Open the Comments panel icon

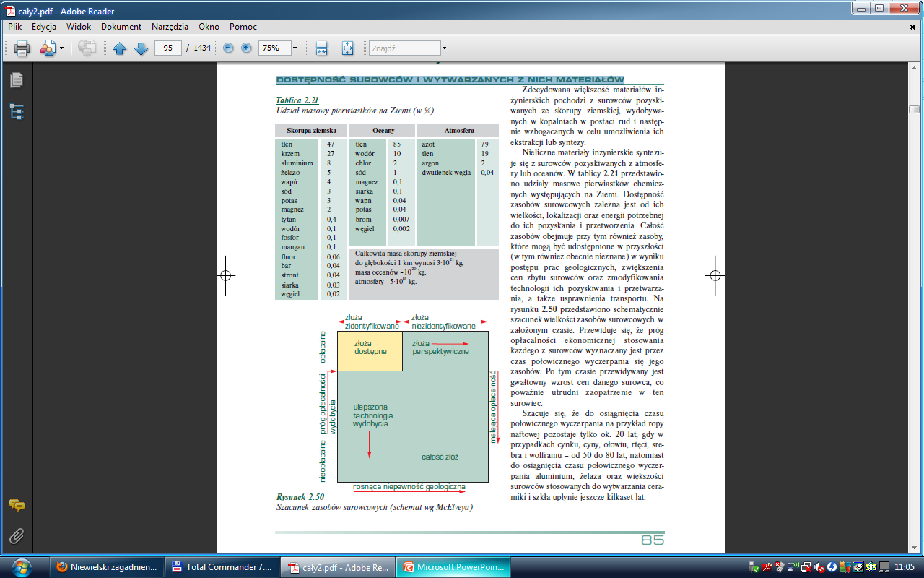pos(16,506)
